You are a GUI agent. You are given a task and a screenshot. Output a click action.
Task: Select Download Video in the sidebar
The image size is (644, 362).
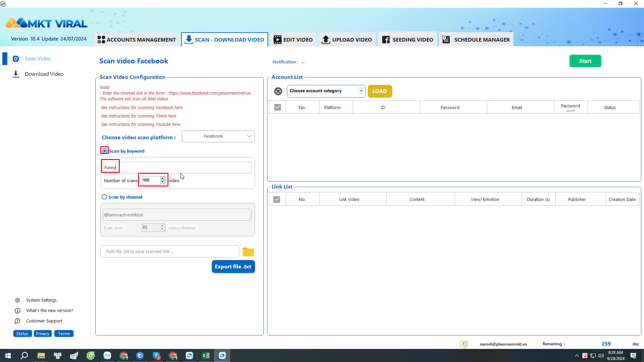44,74
